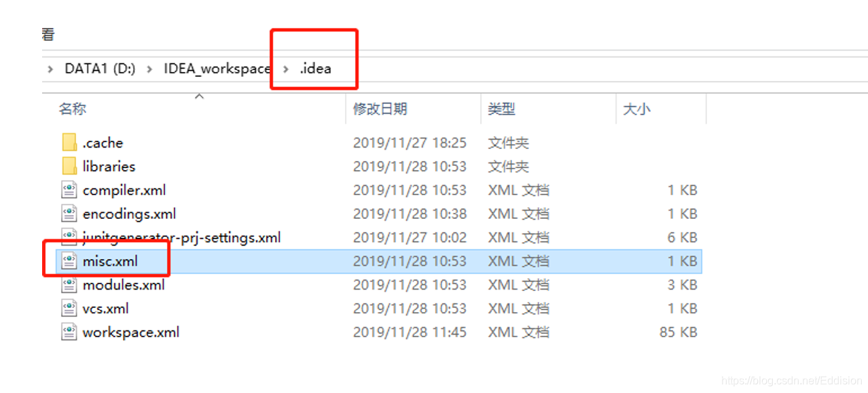Select the workspace.xml file icon

(x=69, y=332)
